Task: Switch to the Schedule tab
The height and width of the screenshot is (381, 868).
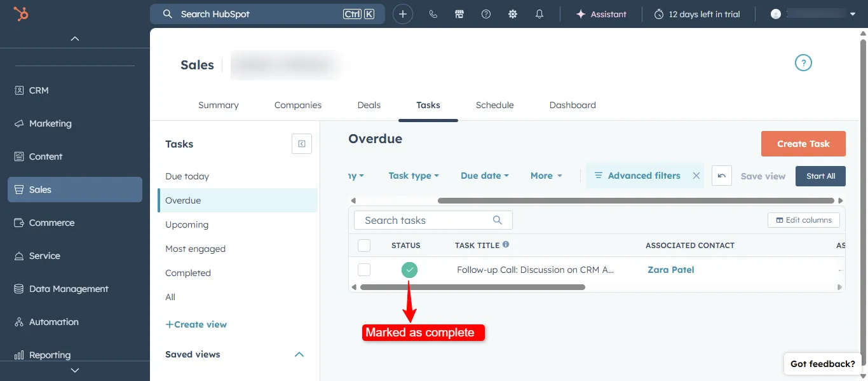Action: [x=495, y=105]
